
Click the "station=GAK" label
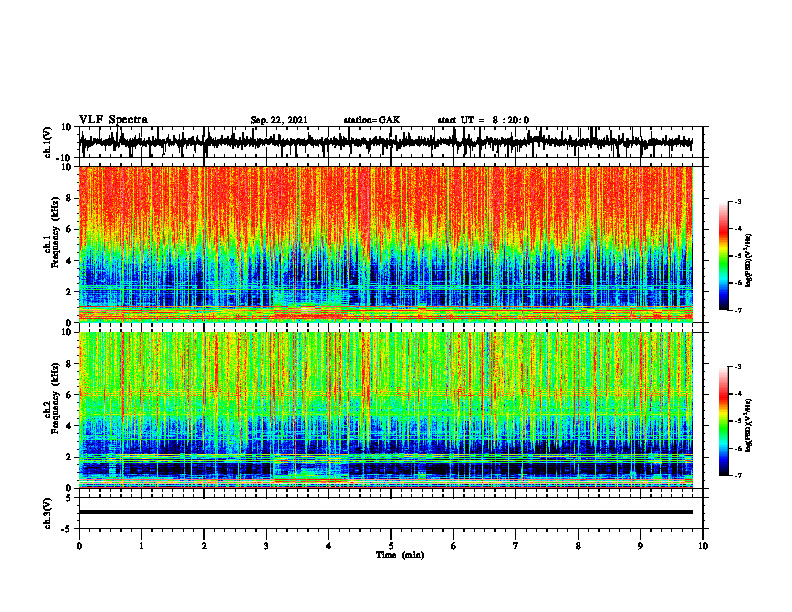pyautogui.click(x=372, y=120)
